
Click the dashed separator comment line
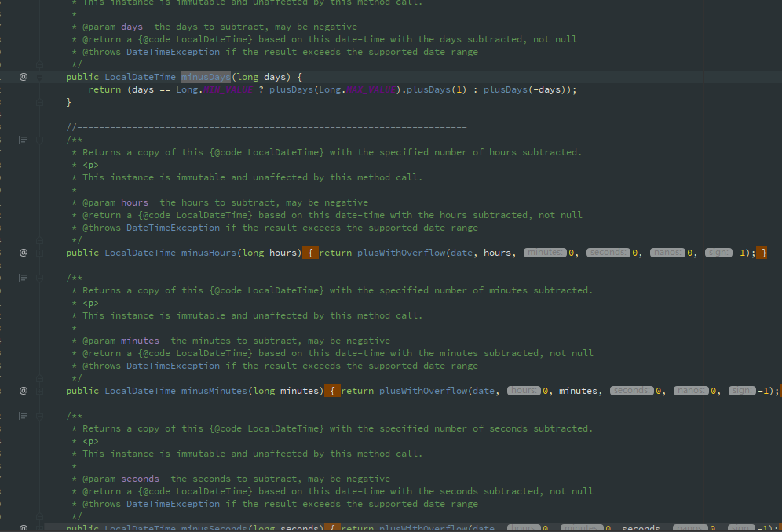coord(266,127)
